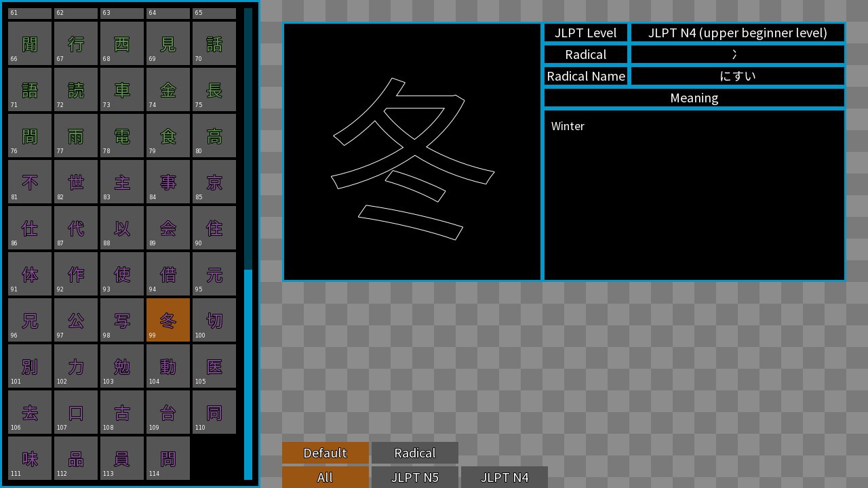Screen dimensions: 868x488
Task: Open the kanji 京 entry
Action: (214, 182)
